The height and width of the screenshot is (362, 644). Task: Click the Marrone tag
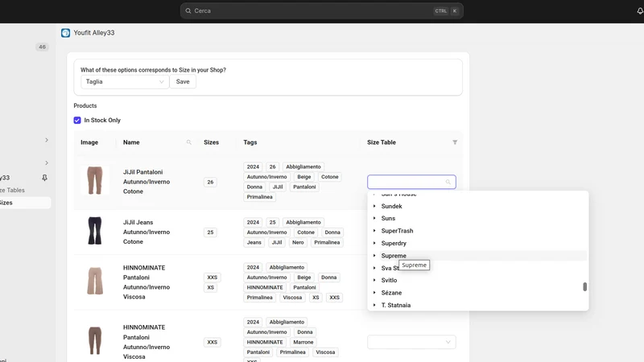pyautogui.click(x=303, y=342)
